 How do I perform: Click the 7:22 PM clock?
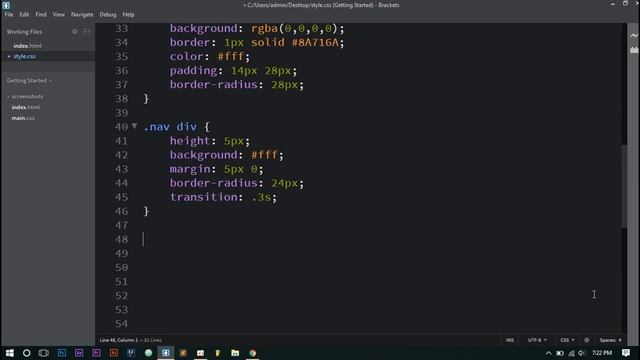(602, 353)
